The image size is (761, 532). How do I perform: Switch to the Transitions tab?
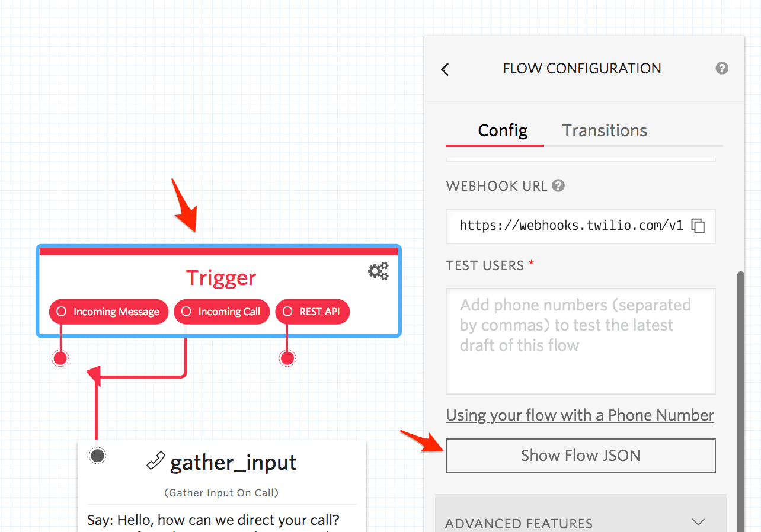click(x=604, y=130)
